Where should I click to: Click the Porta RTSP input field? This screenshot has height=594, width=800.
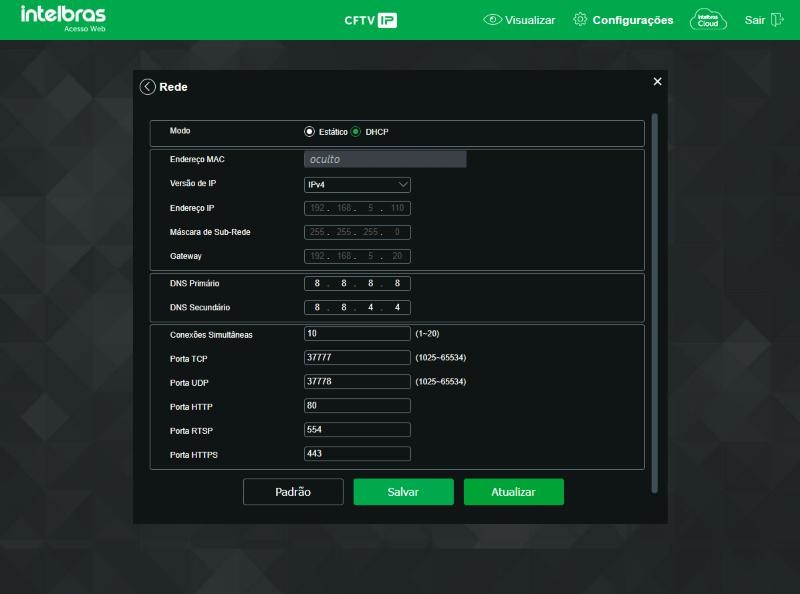pos(357,429)
